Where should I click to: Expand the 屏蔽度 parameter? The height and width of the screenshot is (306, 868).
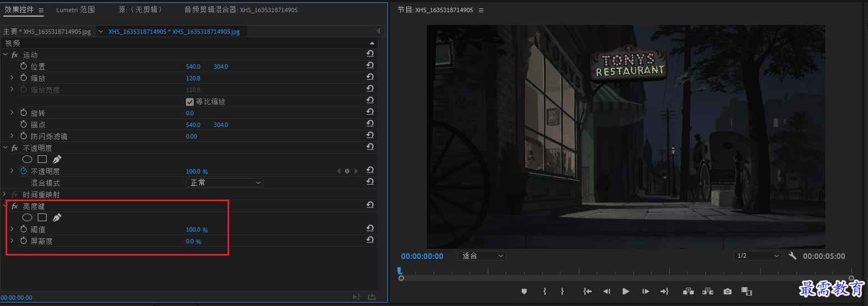[x=12, y=241]
